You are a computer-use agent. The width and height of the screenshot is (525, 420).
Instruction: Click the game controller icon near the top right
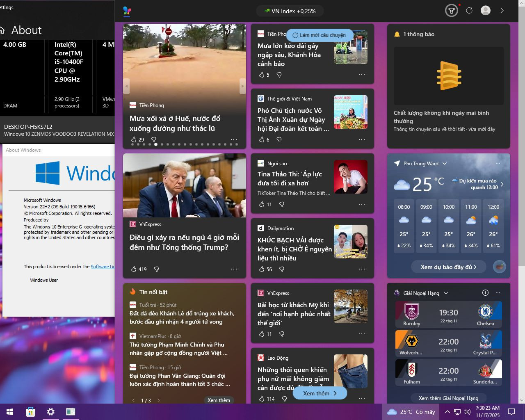451,10
